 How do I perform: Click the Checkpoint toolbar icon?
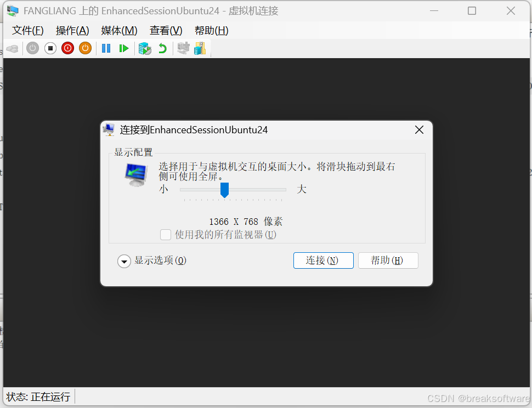pyautogui.click(x=145, y=48)
